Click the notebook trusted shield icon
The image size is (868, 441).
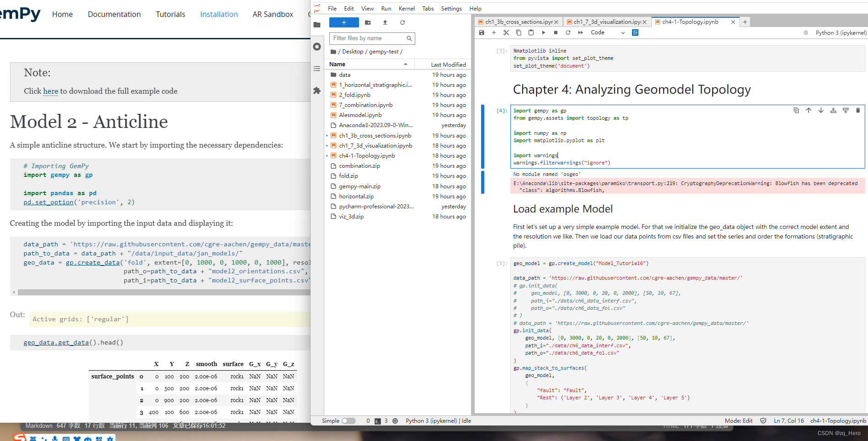coord(763,421)
